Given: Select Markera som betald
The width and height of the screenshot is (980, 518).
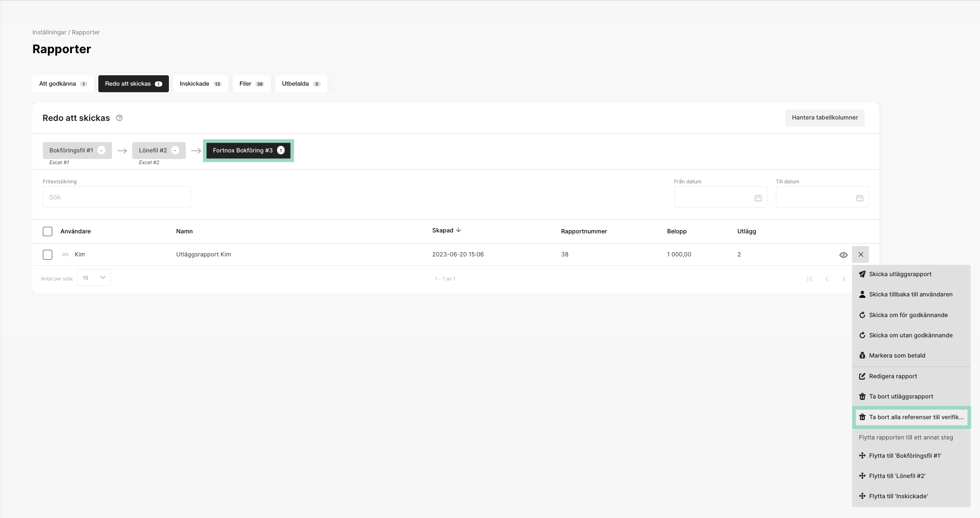Looking at the screenshot, I should (x=911, y=356).
